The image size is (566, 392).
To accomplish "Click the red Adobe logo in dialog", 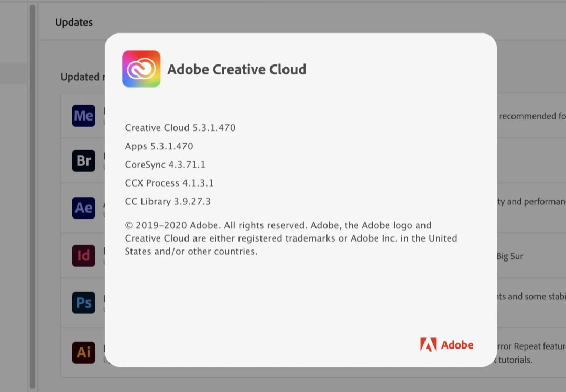I will pyautogui.click(x=447, y=345).
